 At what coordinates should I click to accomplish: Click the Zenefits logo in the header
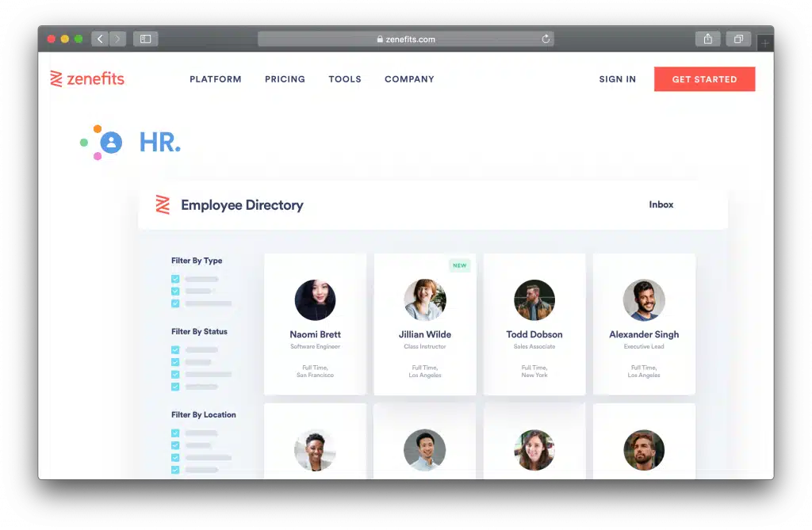(87, 78)
